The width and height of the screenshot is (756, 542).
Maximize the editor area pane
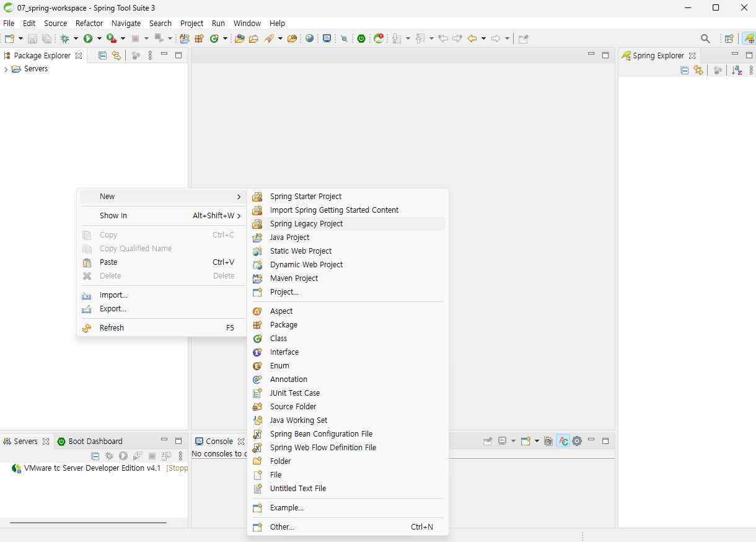pos(605,55)
